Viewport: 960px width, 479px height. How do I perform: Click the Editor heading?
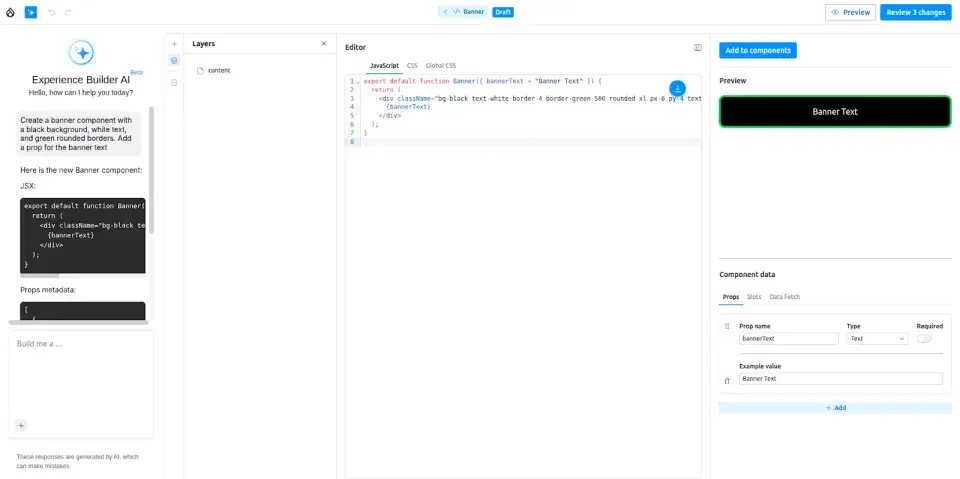pyautogui.click(x=356, y=47)
